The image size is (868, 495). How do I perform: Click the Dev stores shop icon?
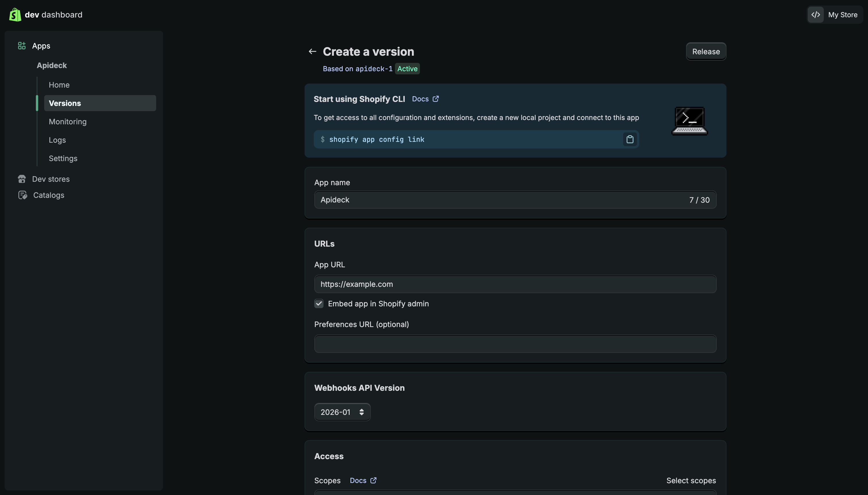pyautogui.click(x=22, y=179)
